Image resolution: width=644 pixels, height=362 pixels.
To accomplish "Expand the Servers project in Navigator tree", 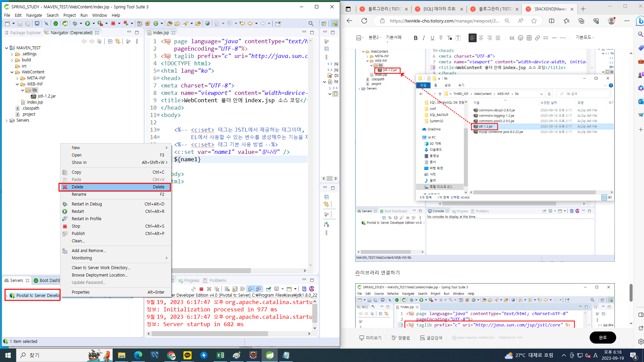I will coord(7,120).
